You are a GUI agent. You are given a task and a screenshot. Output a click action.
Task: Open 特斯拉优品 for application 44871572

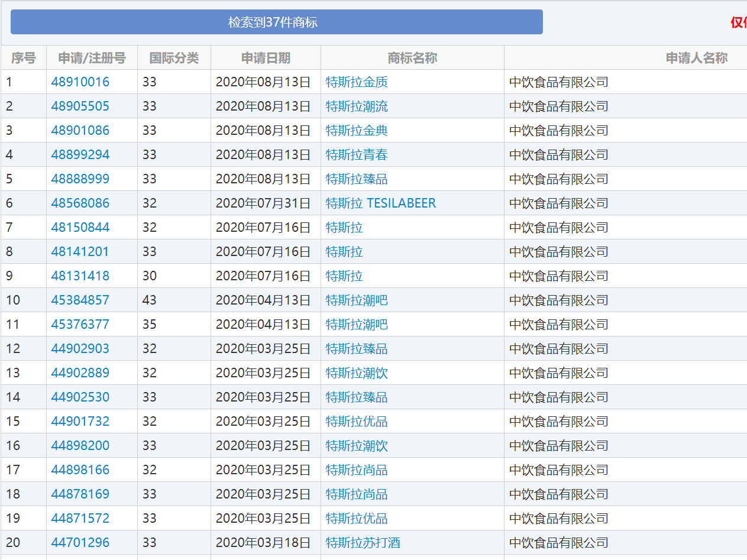pyautogui.click(x=357, y=519)
